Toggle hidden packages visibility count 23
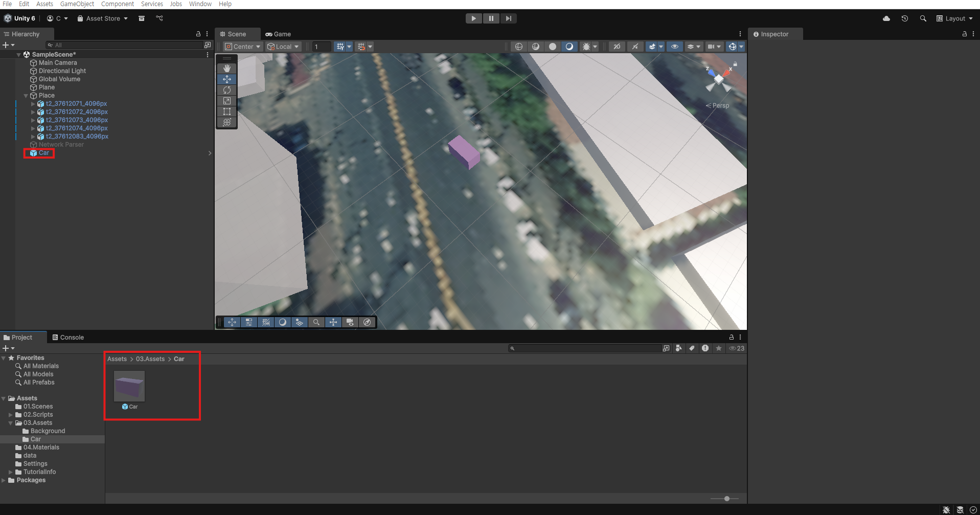 (737, 348)
